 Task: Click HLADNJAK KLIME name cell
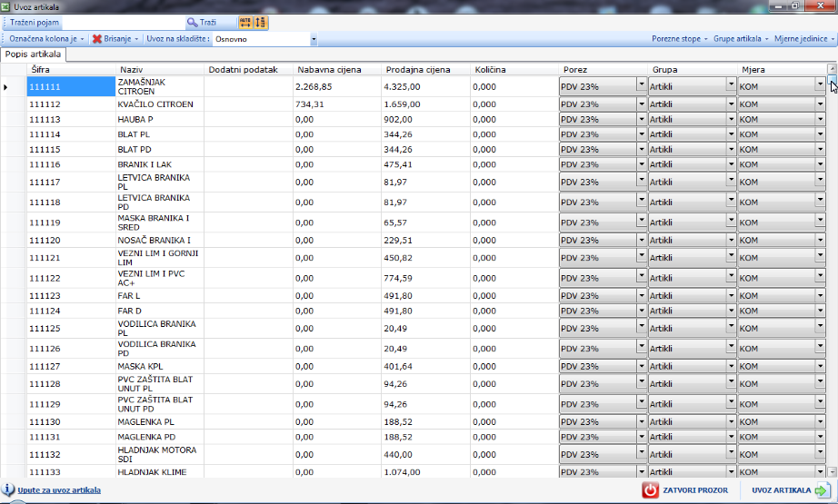[x=159, y=472]
